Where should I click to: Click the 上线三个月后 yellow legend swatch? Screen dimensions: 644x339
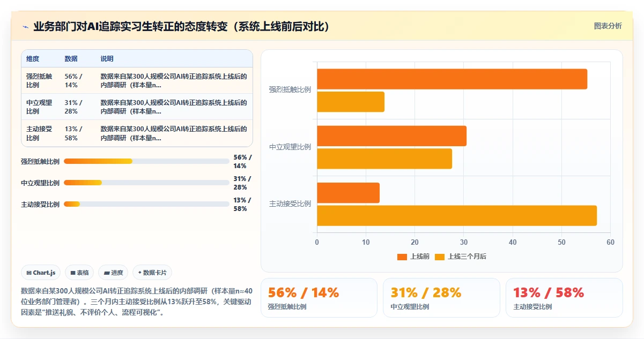pos(440,257)
